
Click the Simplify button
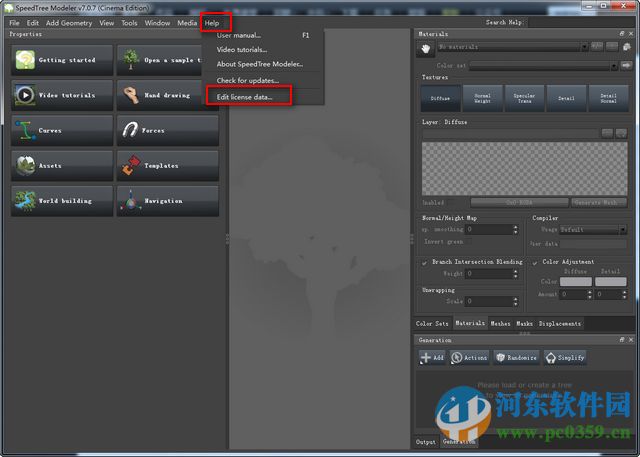coord(565,357)
